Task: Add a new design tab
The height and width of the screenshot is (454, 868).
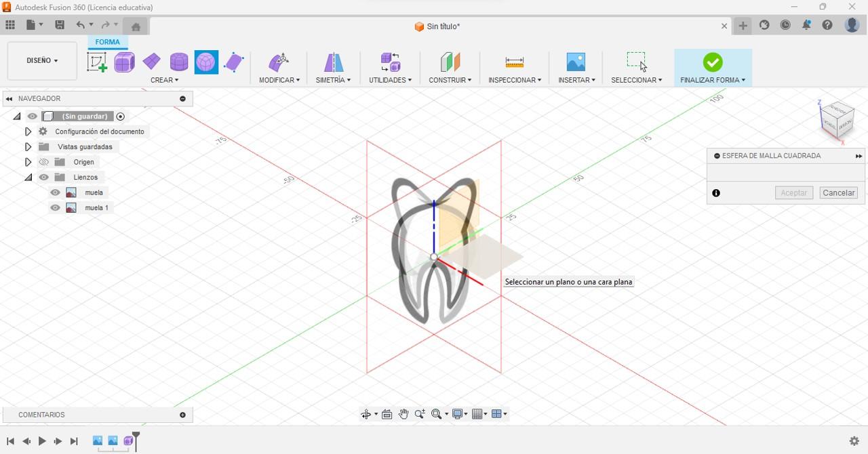Action: pyautogui.click(x=743, y=26)
